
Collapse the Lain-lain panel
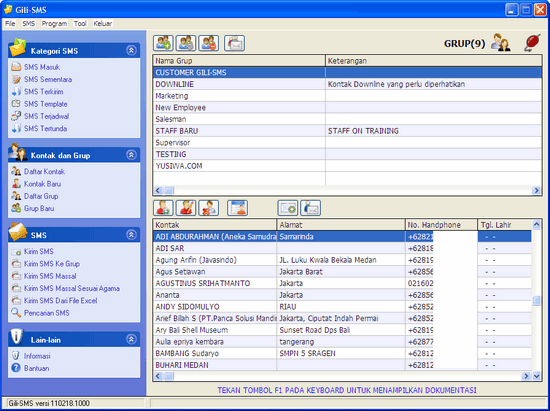[131, 339]
